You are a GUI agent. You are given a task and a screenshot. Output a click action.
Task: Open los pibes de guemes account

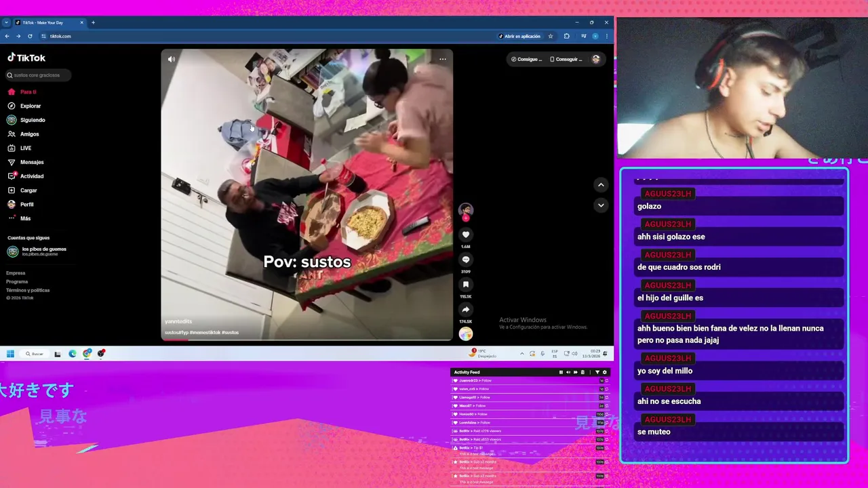37,251
